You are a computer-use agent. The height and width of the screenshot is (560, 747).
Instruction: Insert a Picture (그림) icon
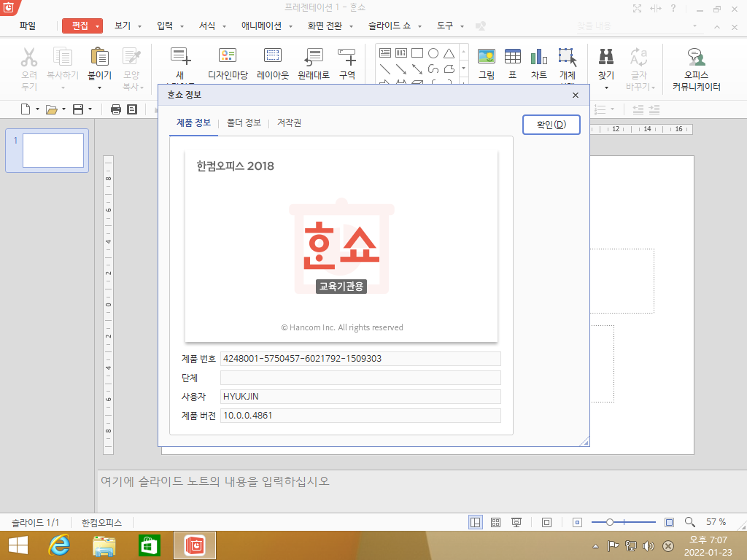pos(487,56)
